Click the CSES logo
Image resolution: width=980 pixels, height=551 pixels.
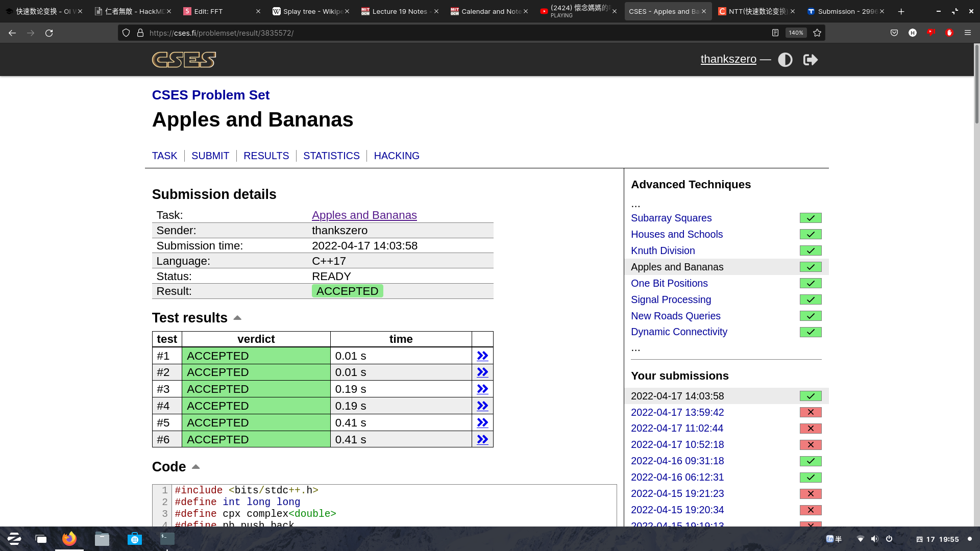(184, 60)
